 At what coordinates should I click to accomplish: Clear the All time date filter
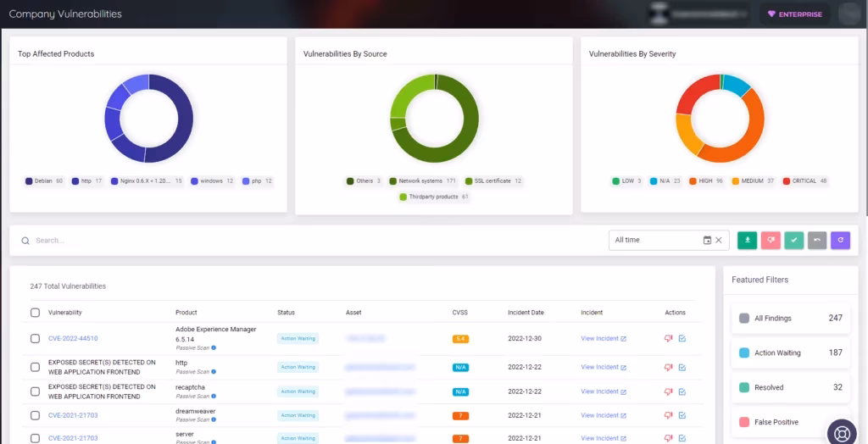pos(719,241)
